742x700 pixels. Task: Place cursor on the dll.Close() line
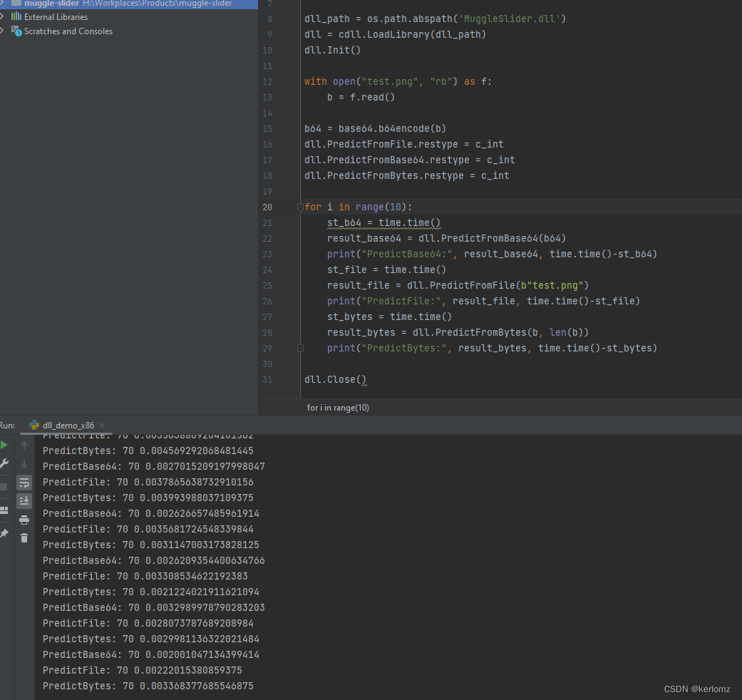[335, 379]
